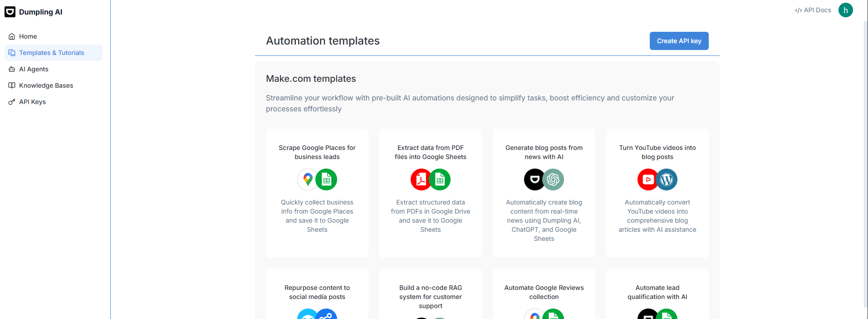868x319 pixels.
Task: Click description 'Extract structured data from PDFs' text
Action: tap(431, 216)
